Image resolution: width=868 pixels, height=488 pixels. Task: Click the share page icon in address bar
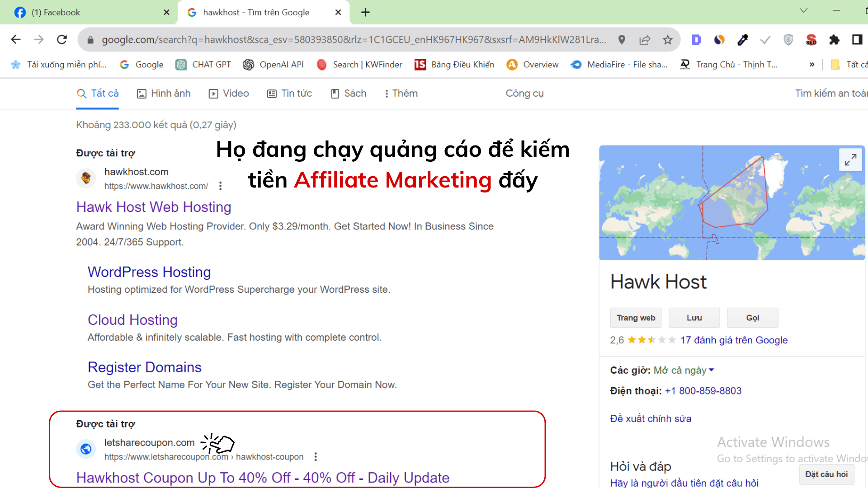pos(645,40)
